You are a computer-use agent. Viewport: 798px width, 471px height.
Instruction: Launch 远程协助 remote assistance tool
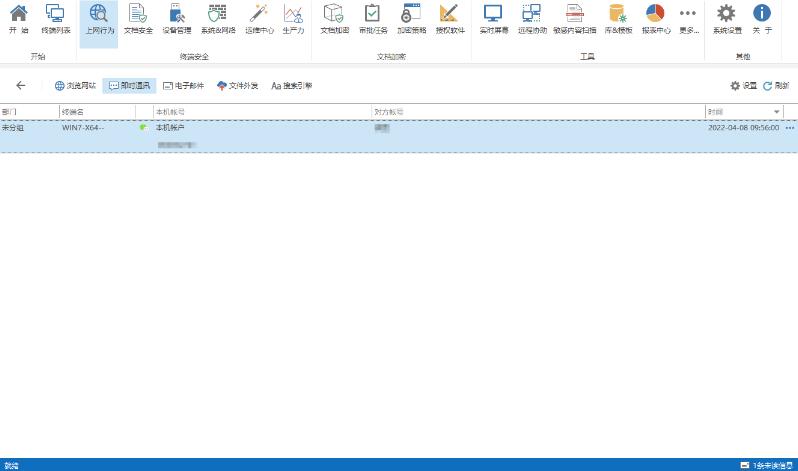point(532,19)
